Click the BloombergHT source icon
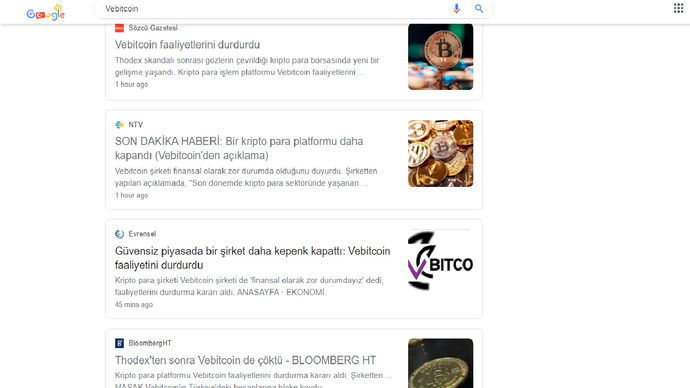This screenshot has height=388, width=690. point(119,343)
